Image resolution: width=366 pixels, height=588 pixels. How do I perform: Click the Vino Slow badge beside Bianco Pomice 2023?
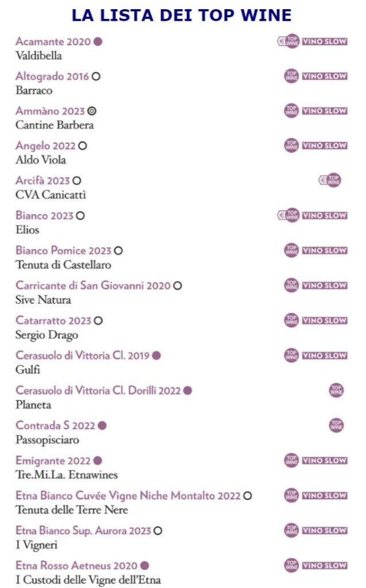325,250
